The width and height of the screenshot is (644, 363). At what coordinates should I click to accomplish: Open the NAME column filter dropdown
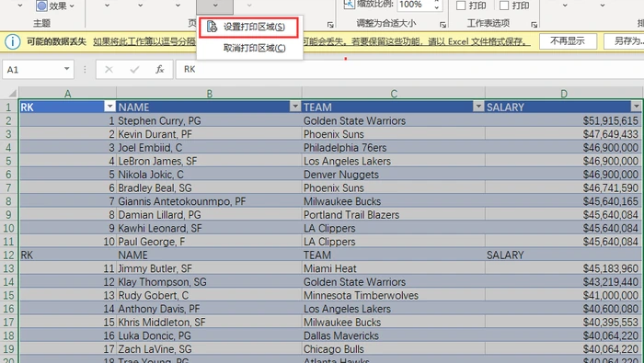pos(295,107)
